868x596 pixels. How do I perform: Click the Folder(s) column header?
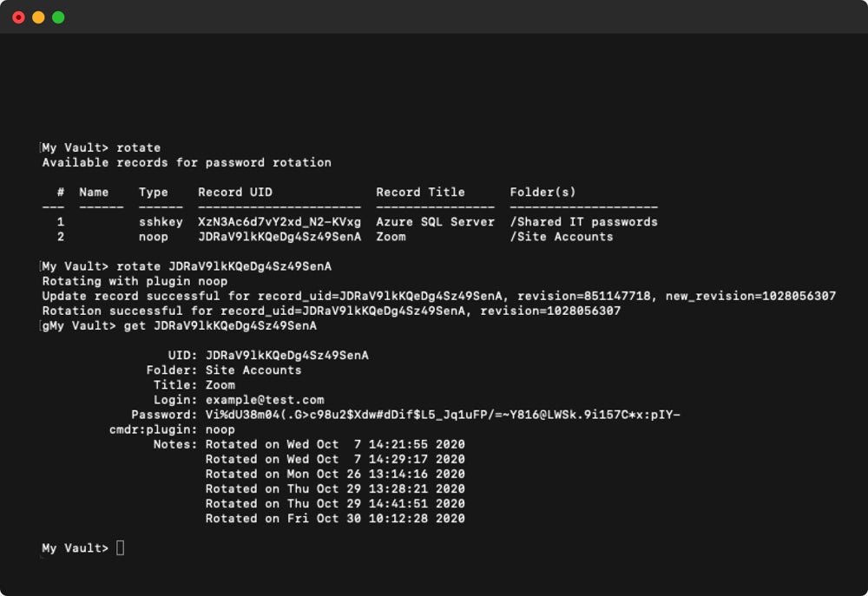542,193
